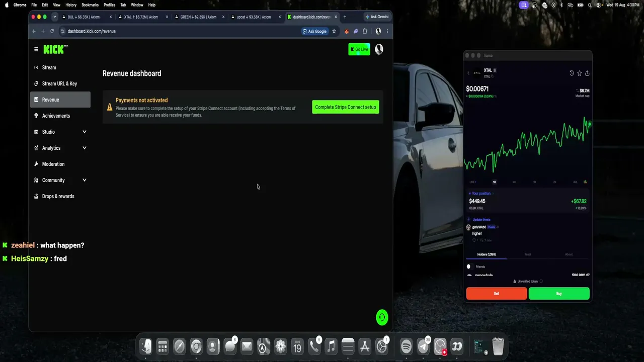Select Revenue in the Kick sidebar
Screen dimensions: 644x362
(60, 100)
